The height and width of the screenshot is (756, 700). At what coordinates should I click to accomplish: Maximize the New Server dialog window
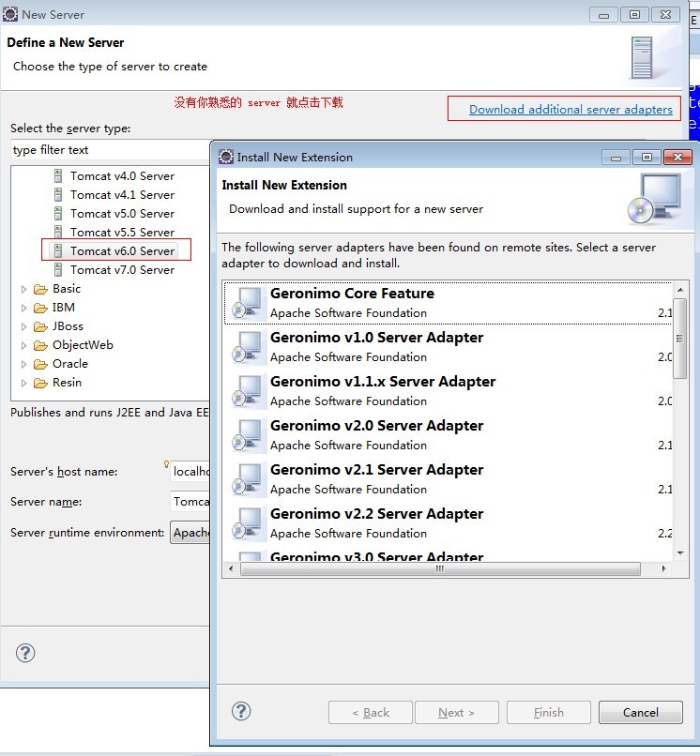(x=635, y=14)
